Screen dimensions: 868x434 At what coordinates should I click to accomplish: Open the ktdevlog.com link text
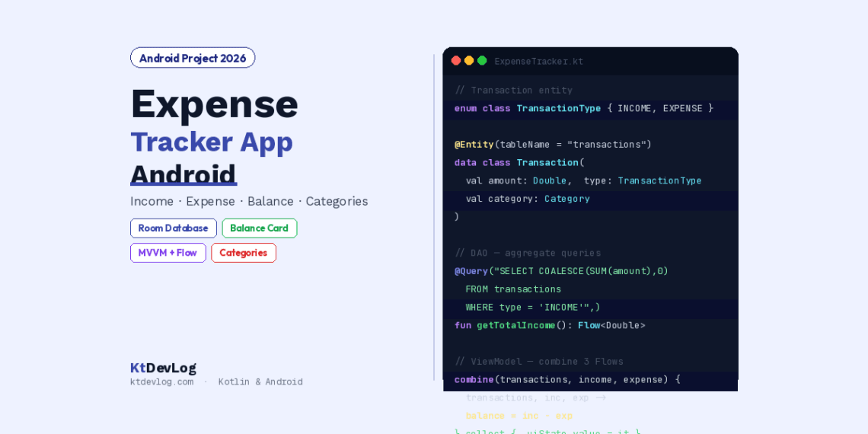(161, 382)
